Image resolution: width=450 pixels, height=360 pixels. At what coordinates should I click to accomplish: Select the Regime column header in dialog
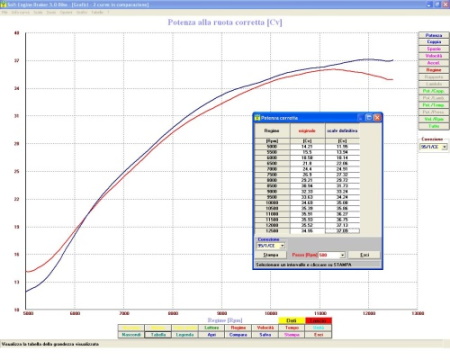tap(272, 131)
